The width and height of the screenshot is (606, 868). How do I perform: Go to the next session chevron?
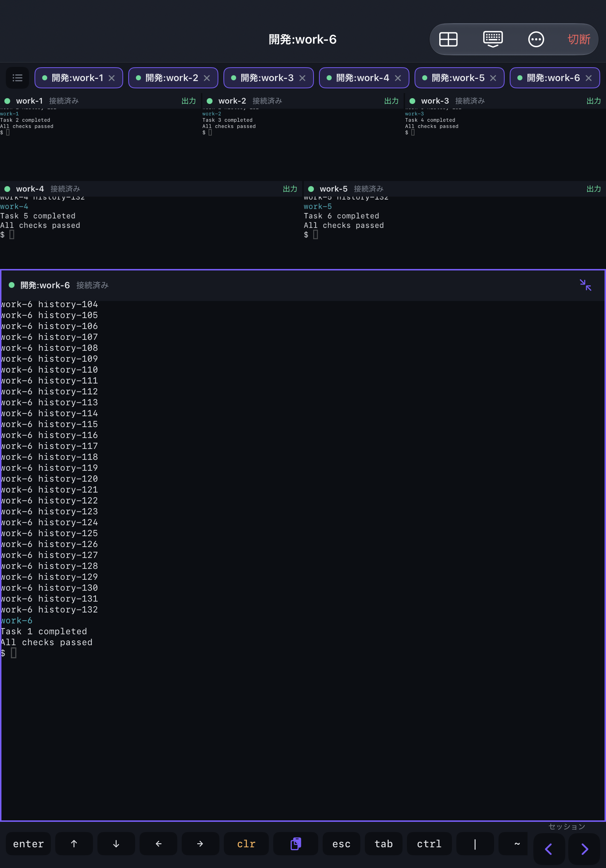pyautogui.click(x=585, y=849)
